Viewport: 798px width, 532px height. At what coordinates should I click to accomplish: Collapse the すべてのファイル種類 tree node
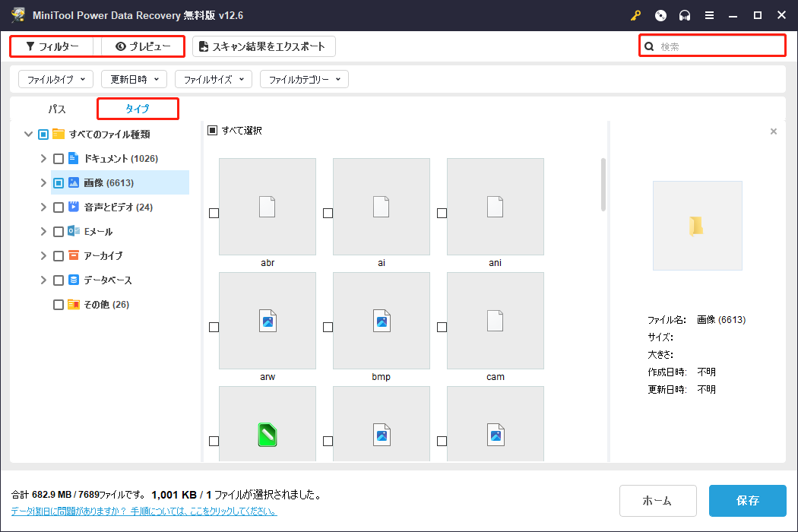pos(29,134)
